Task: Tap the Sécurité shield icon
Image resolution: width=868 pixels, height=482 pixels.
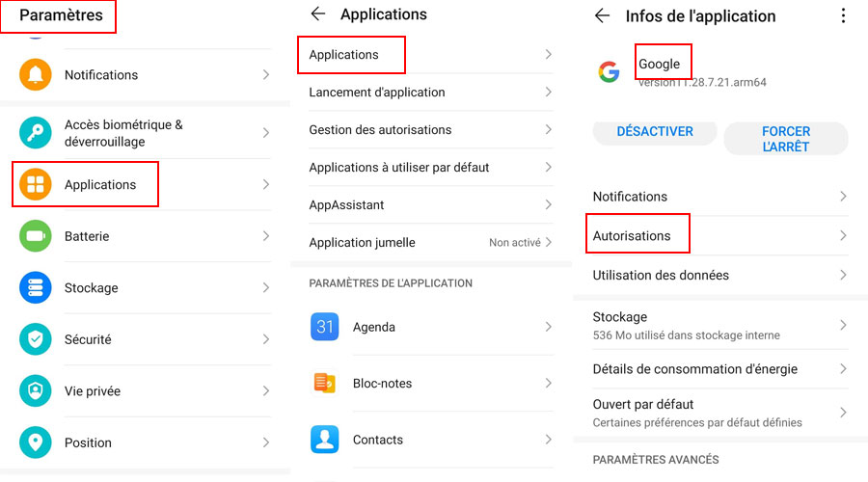Action: (x=36, y=339)
